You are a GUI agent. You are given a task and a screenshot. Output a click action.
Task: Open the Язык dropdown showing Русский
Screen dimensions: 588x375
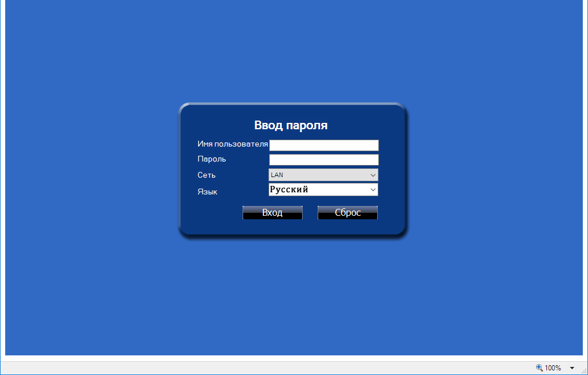click(x=318, y=189)
